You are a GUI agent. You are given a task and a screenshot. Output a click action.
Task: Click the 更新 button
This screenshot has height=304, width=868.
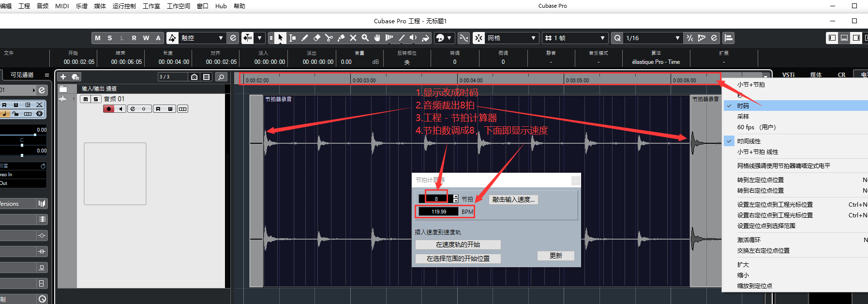pyautogui.click(x=556, y=256)
